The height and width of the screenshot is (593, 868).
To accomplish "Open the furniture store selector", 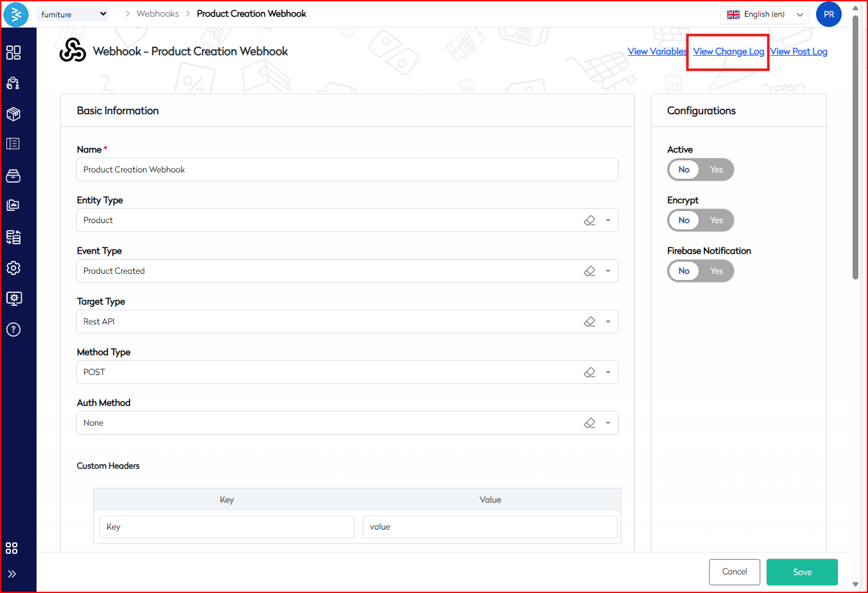I will (72, 14).
